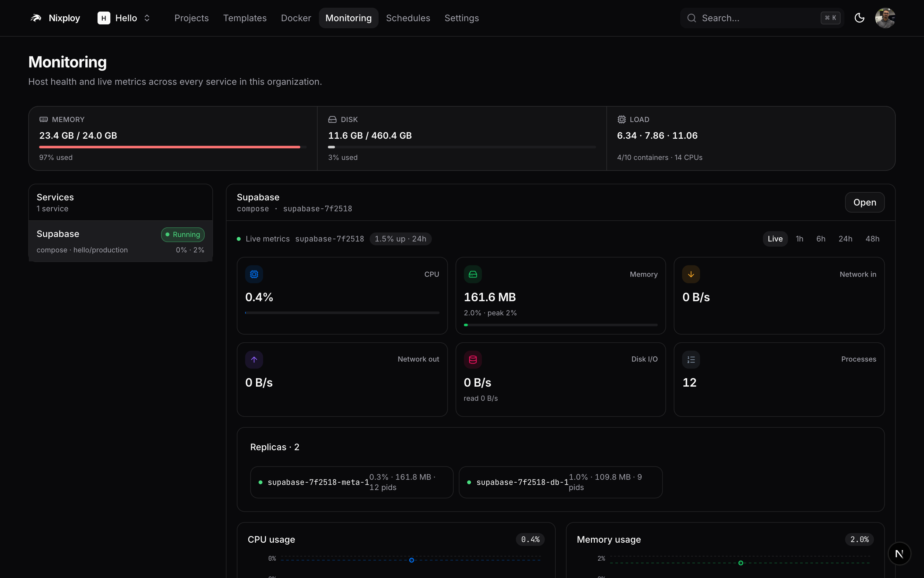Click the Running status badge

coord(183,234)
